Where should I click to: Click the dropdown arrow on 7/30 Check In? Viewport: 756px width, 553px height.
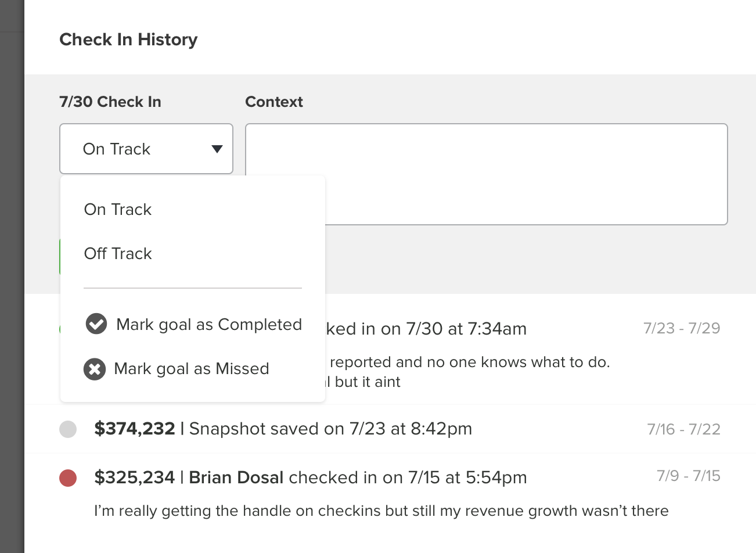coord(217,149)
